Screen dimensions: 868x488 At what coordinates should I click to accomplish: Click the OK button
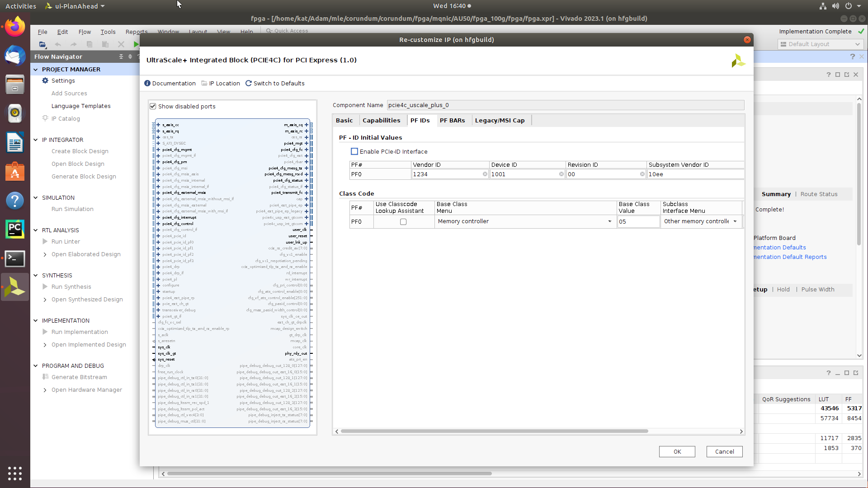tap(677, 451)
